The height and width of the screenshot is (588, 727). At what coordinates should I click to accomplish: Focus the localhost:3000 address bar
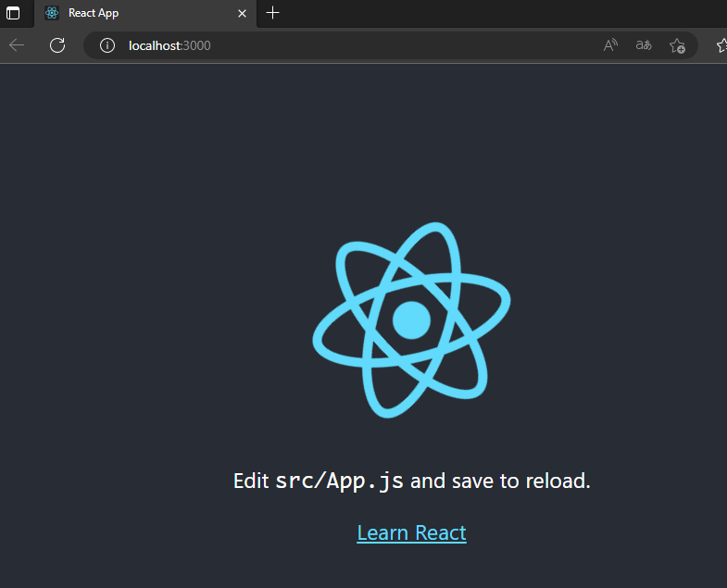(391, 45)
